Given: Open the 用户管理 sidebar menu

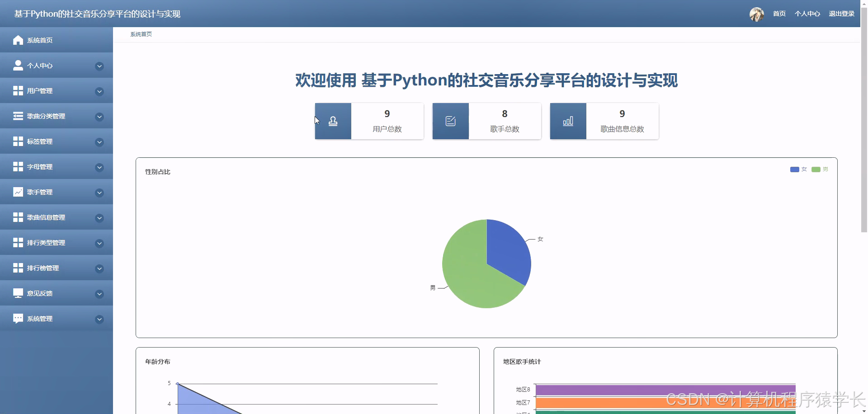Looking at the screenshot, I should pyautogui.click(x=57, y=91).
